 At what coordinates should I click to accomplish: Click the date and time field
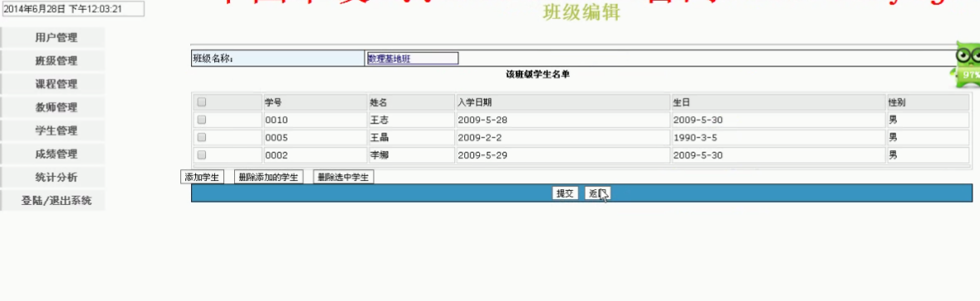pyautogui.click(x=72, y=9)
